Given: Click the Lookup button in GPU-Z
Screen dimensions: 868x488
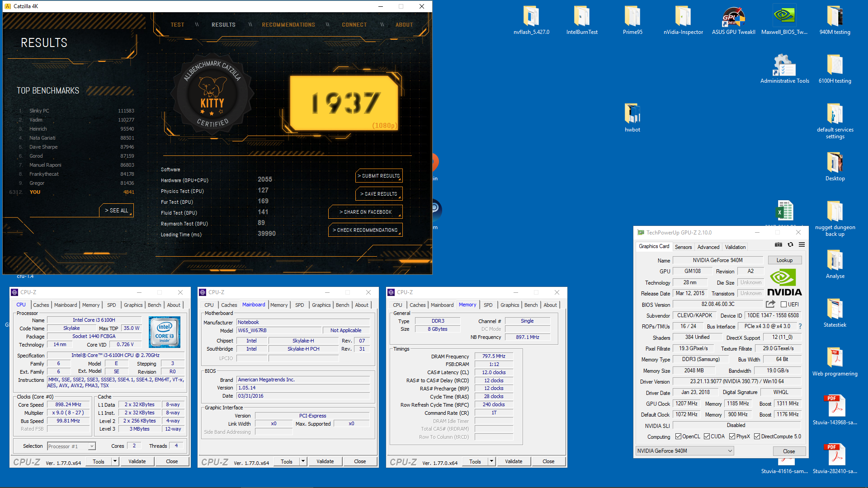Looking at the screenshot, I should pyautogui.click(x=784, y=260).
